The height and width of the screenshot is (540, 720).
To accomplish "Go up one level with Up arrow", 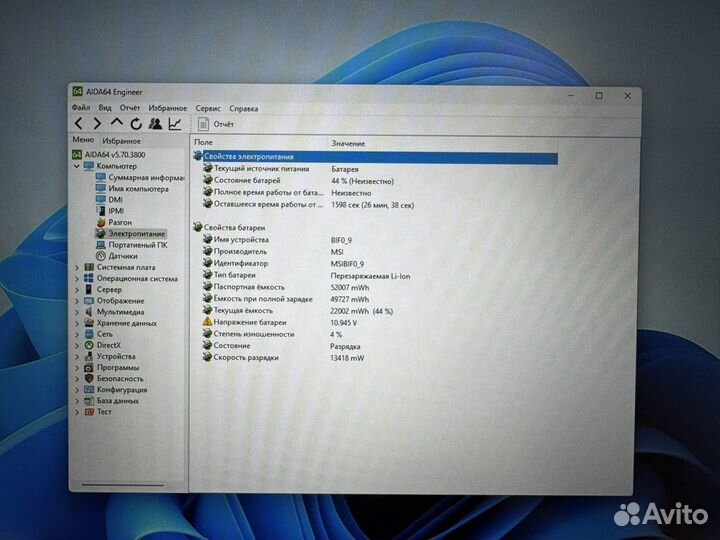I will [116, 124].
